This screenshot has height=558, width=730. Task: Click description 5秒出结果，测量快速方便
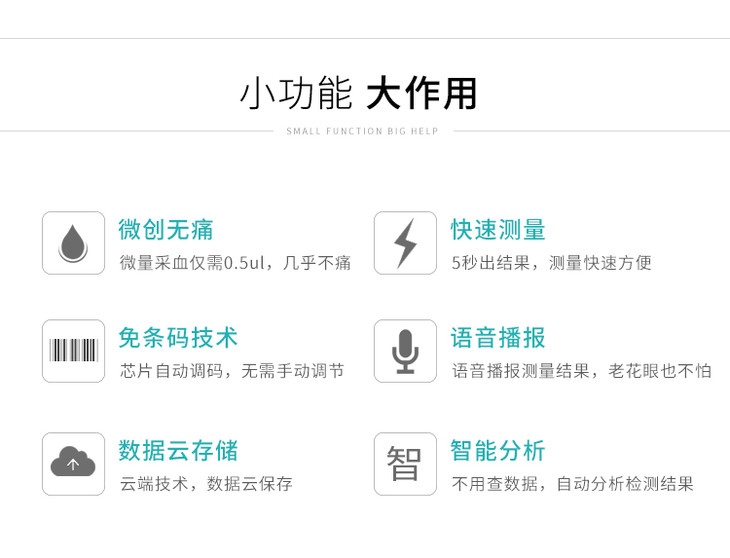[551, 263]
